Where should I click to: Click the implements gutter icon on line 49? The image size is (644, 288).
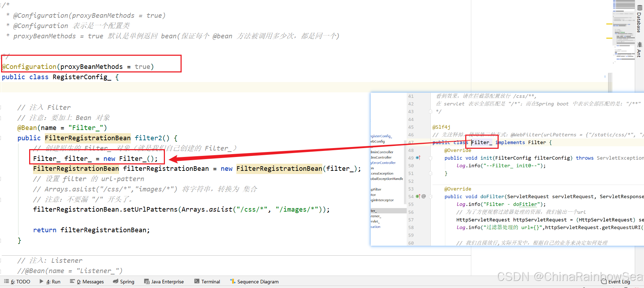pos(418,158)
